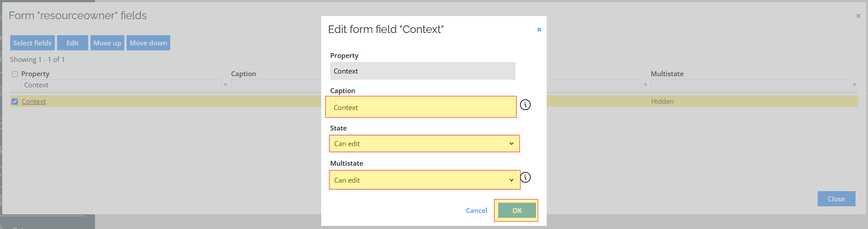Click the Multistate info icon
The image size is (868, 229).
525,177
